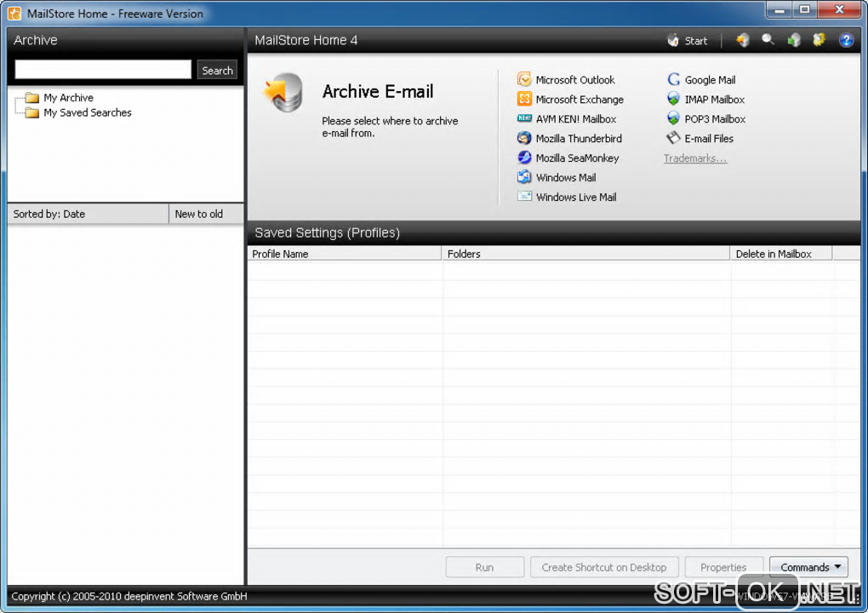Select IMAP Mailbox text link
868x613 pixels.
[714, 100]
